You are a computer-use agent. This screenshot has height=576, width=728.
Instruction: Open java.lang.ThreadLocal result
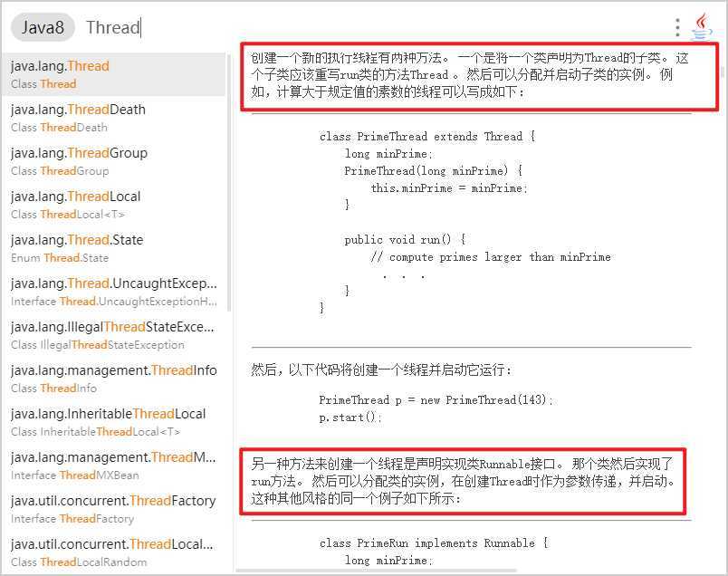pos(114,205)
